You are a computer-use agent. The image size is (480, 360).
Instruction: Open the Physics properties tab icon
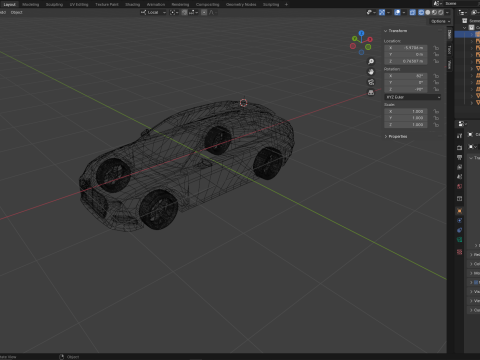[x=459, y=220]
